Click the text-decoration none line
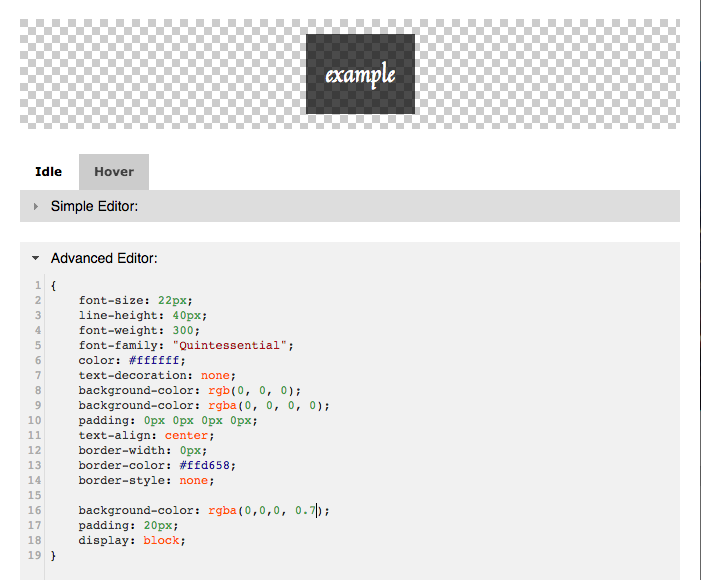Image resolution: width=701 pixels, height=580 pixels. [157, 376]
